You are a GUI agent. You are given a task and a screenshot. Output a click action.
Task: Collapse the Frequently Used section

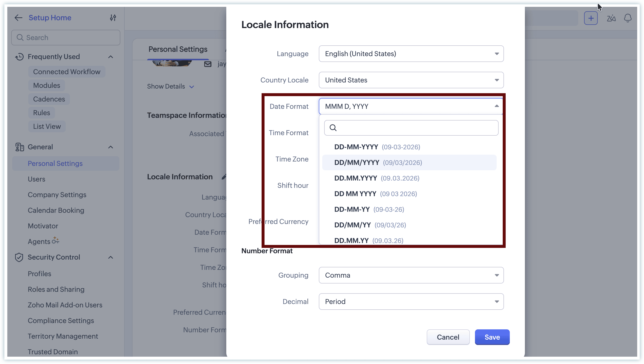(x=111, y=57)
